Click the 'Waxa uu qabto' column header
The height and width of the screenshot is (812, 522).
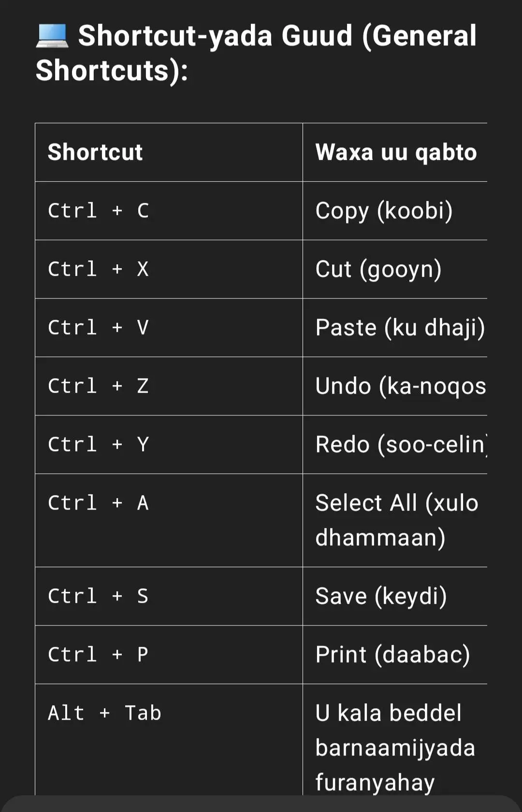395,152
